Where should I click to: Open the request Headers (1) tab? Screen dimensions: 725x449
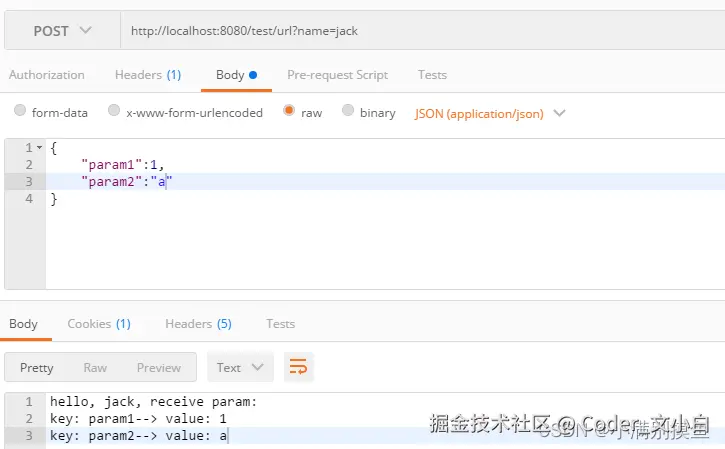148,75
